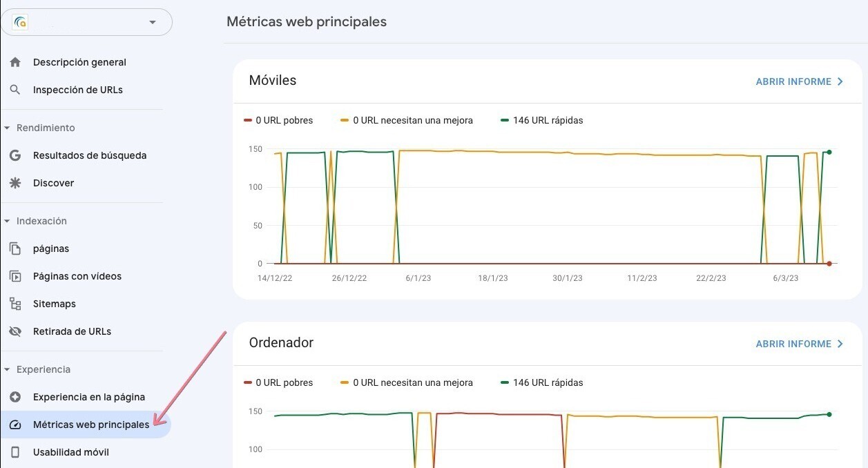Image resolution: width=868 pixels, height=468 pixels.
Task: Select the Resultados de búsqueda icon
Action: click(x=15, y=155)
